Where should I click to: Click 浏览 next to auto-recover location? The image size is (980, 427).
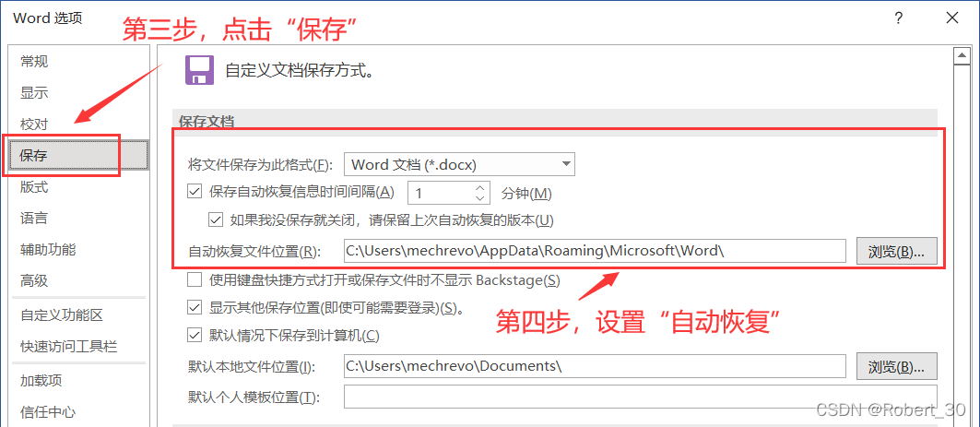pyautogui.click(x=897, y=252)
